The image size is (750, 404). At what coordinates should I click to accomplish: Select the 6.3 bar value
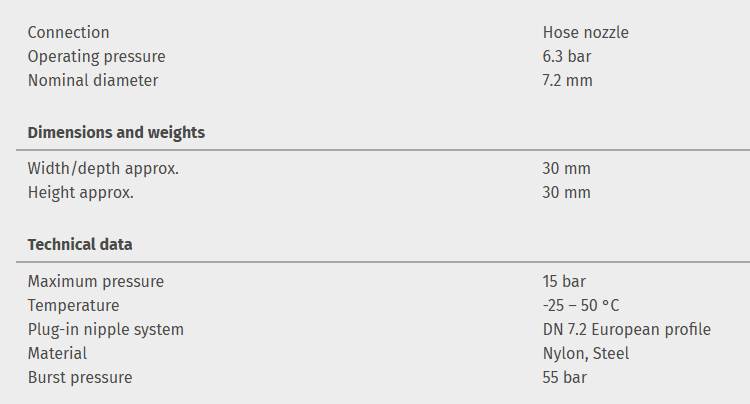coord(567,57)
